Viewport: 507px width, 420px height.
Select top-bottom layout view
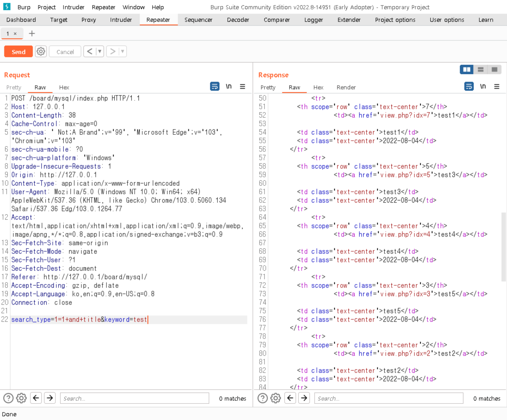pyautogui.click(x=480, y=70)
